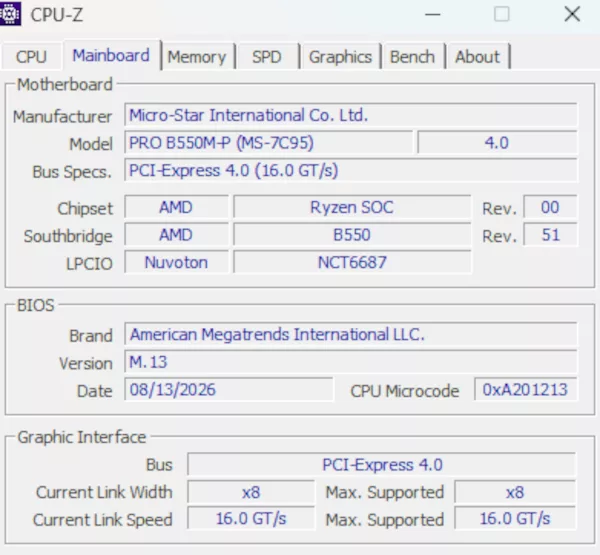The image size is (600, 555).
Task: Switch to the CPU tab
Action: tap(31, 57)
